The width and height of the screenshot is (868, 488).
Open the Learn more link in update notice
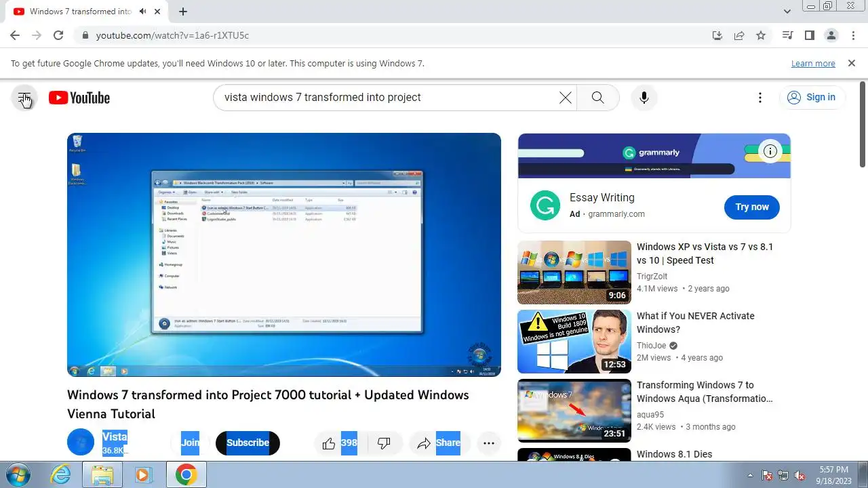[x=813, y=64]
